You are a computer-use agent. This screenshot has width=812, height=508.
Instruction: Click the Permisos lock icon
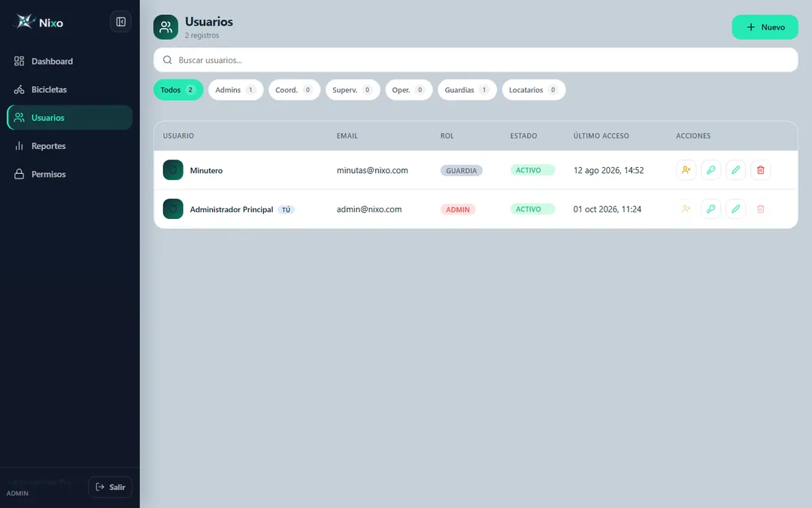click(x=19, y=174)
